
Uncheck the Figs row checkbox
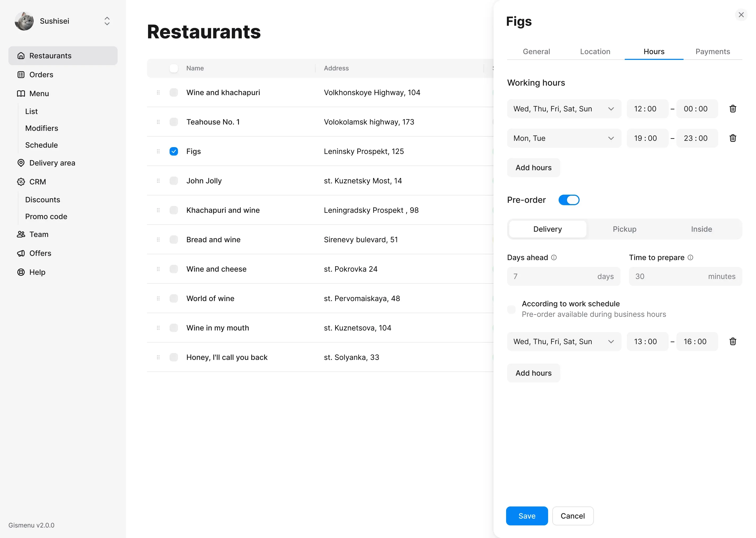174,151
